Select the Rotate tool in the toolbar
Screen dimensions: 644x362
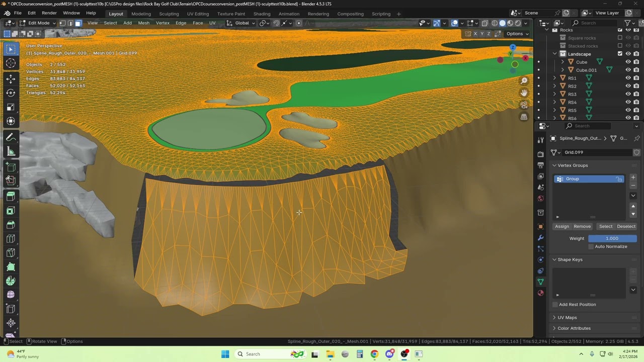pos(11,93)
